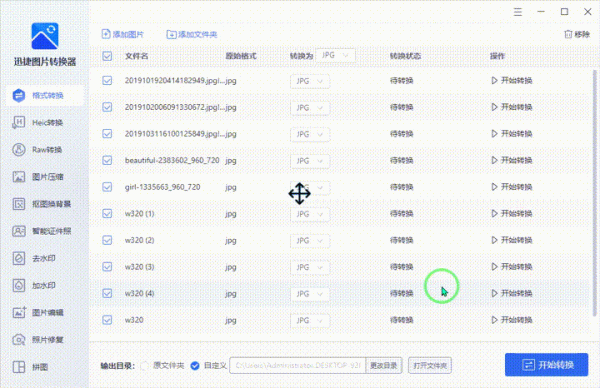
Task: Click play icon for the last w320 row
Action: 494,320
